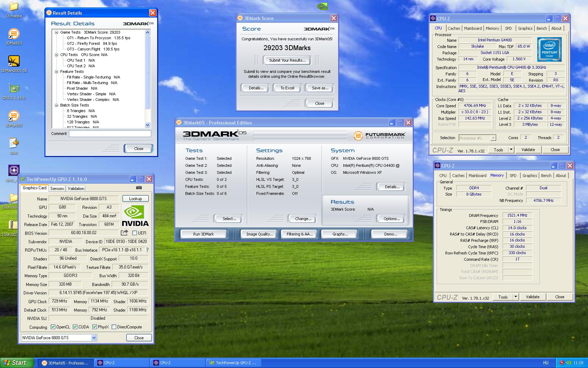
Task: Toggle the OpenCL checkbox
Action: pos(53,327)
